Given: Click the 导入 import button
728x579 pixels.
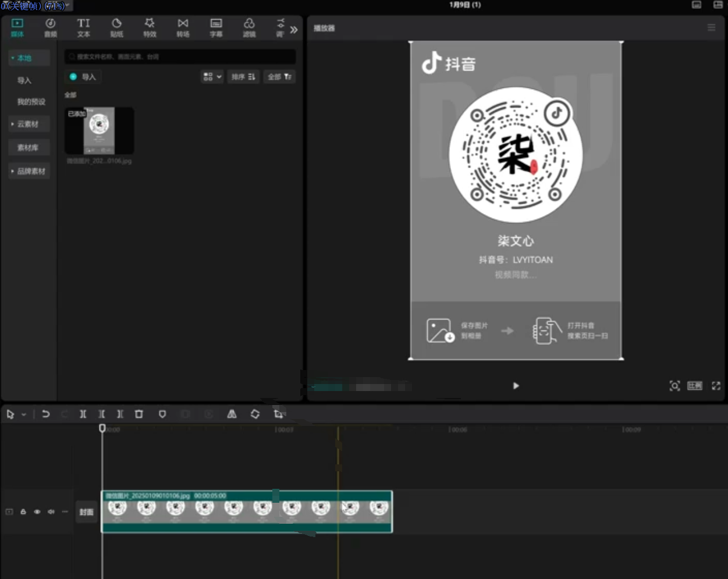Looking at the screenshot, I should [x=83, y=77].
